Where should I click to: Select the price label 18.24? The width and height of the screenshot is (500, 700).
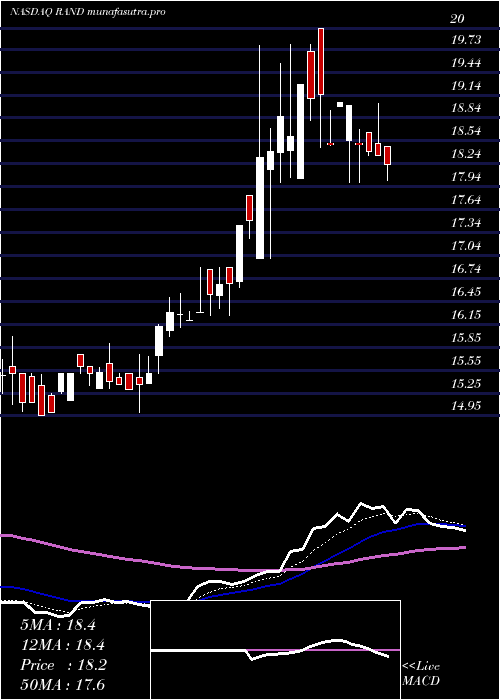click(x=467, y=154)
